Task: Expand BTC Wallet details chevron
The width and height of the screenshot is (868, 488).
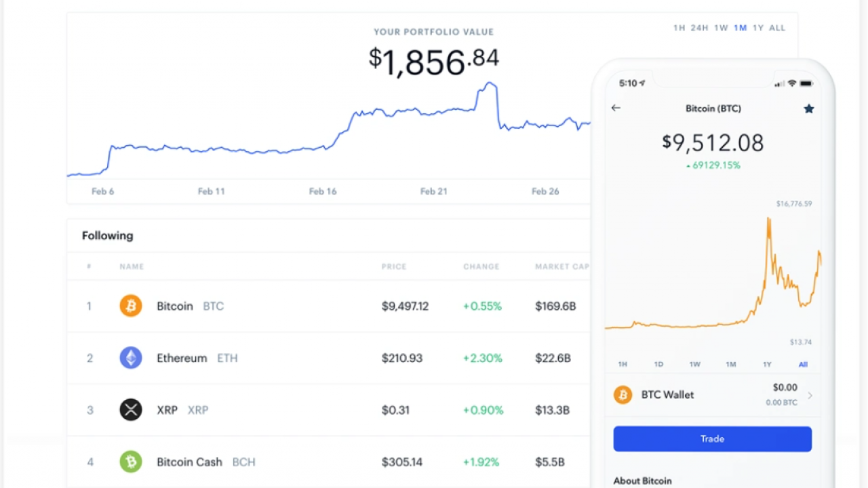Action: click(x=810, y=395)
